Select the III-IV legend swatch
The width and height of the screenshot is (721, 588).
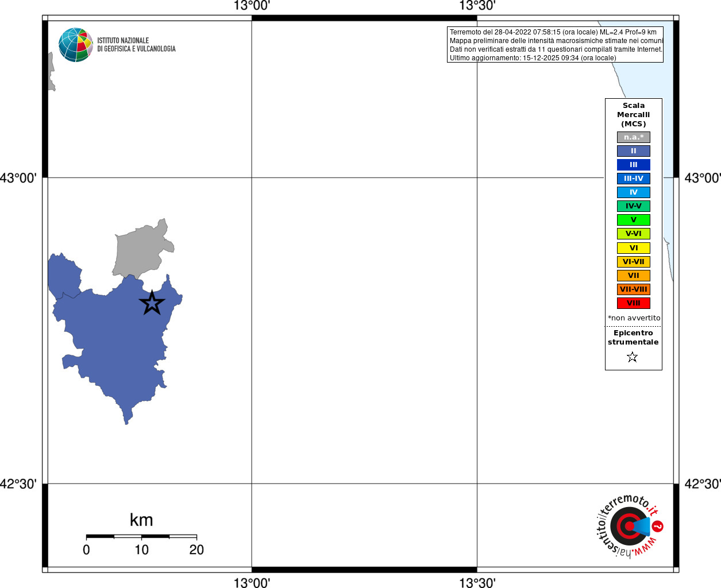pyautogui.click(x=634, y=179)
